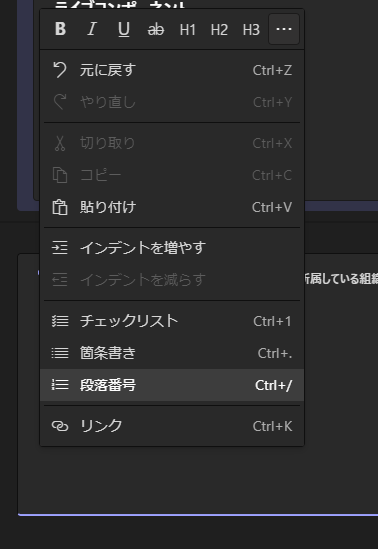Toggle チェックリスト checklist format

[172, 321]
